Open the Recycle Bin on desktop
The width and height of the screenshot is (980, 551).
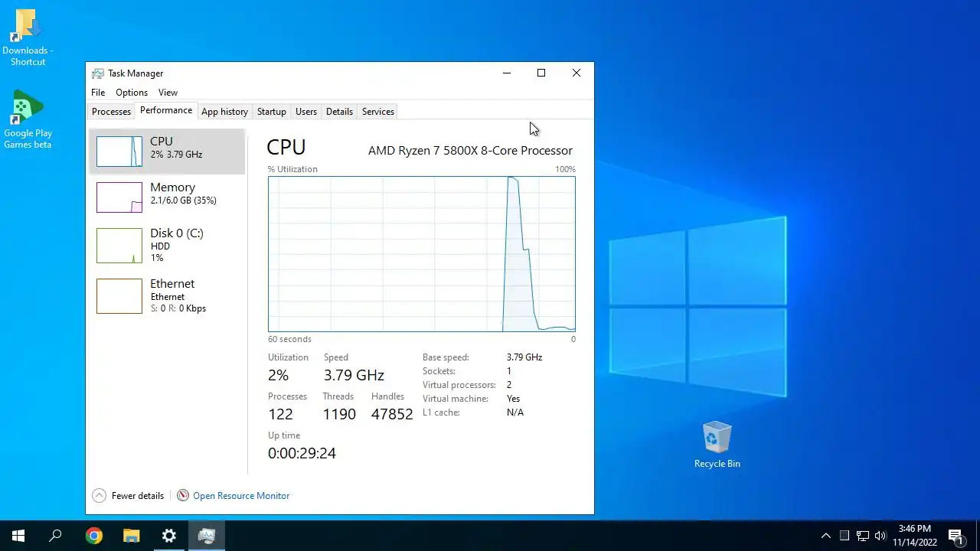tap(717, 444)
